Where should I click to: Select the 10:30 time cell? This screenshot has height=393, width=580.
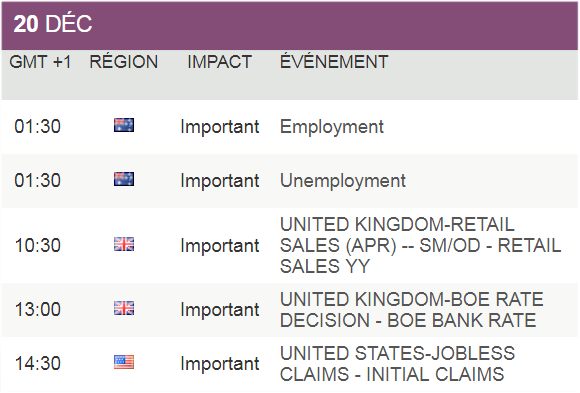tap(38, 245)
